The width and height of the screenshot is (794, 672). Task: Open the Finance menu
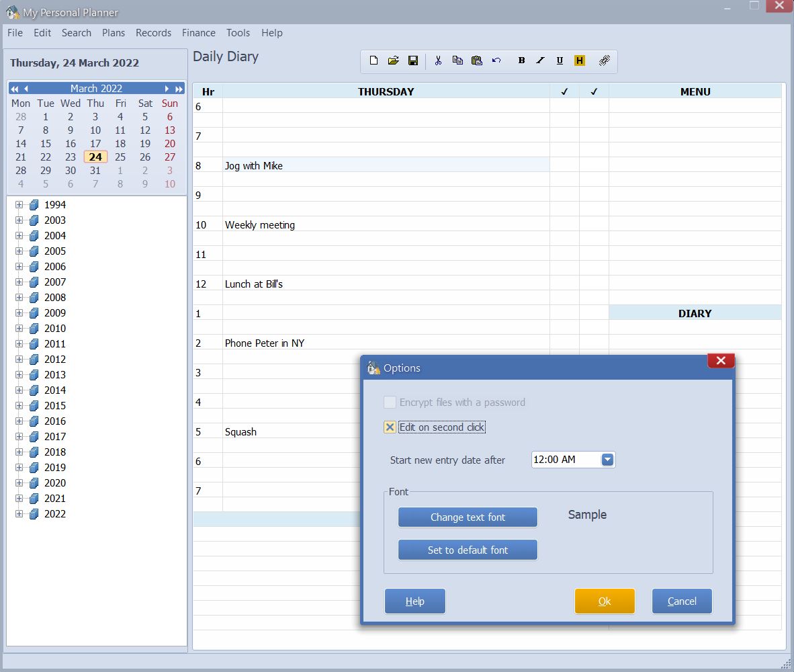(199, 33)
